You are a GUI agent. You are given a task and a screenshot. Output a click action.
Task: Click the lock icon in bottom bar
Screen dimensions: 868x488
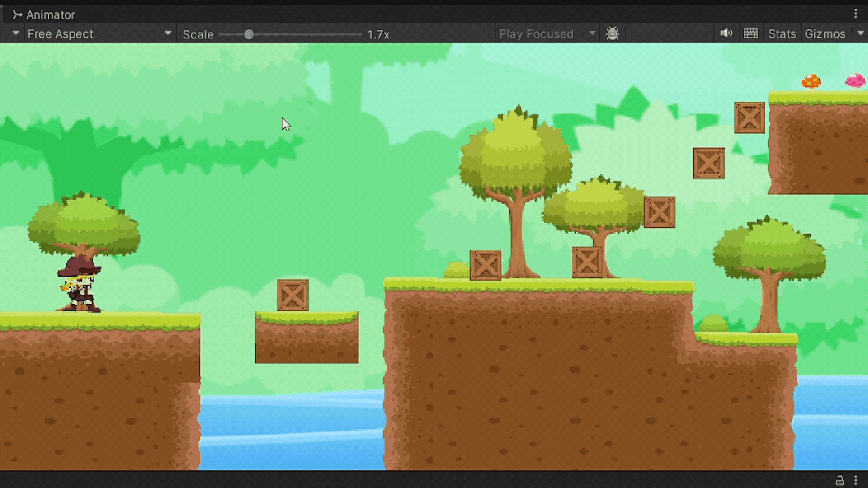[x=840, y=480]
